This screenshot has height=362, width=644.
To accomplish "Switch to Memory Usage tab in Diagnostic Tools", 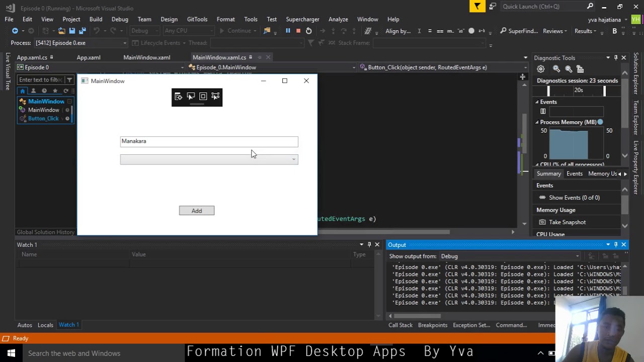I will pyautogui.click(x=602, y=173).
